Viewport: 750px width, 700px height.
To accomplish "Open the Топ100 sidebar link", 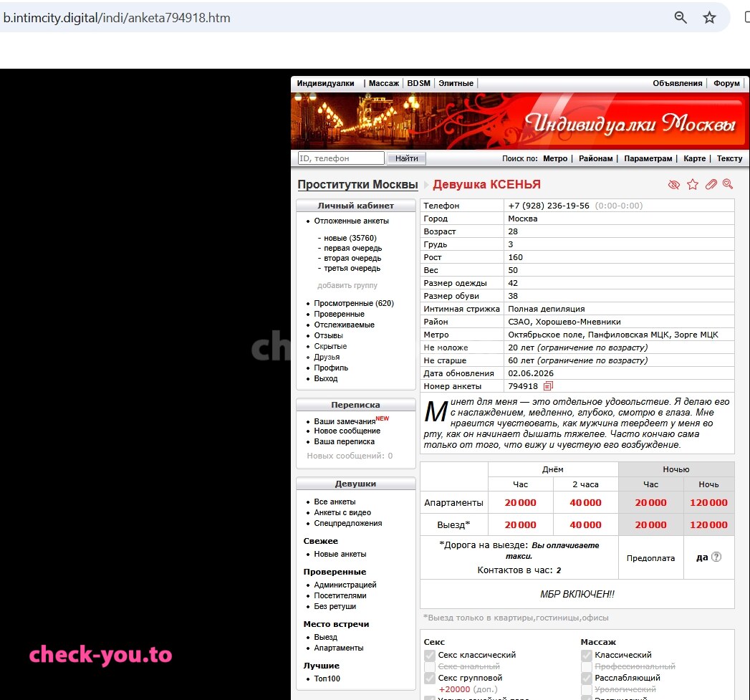I will point(327,679).
